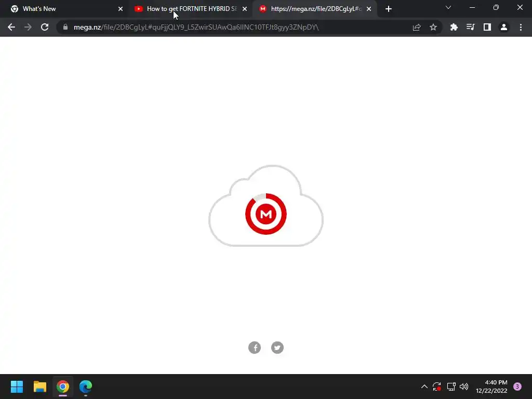
Task: Open the volume speaker tray icon
Action: [464, 387]
